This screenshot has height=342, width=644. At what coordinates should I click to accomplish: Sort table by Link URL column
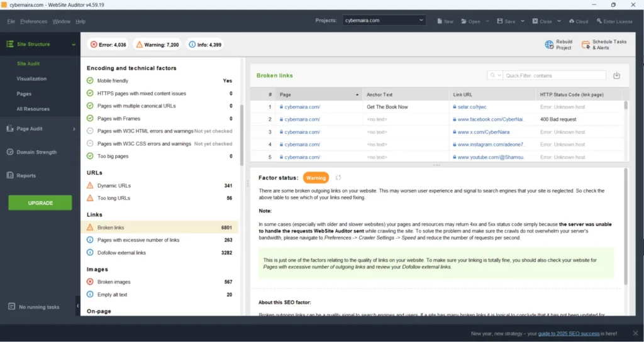click(x=492, y=94)
